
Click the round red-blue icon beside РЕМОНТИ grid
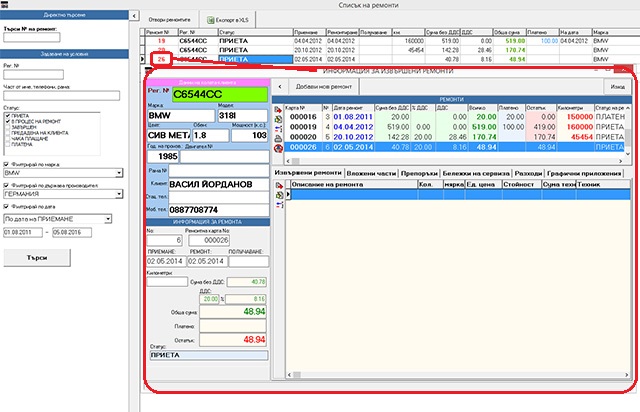tap(278, 148)
